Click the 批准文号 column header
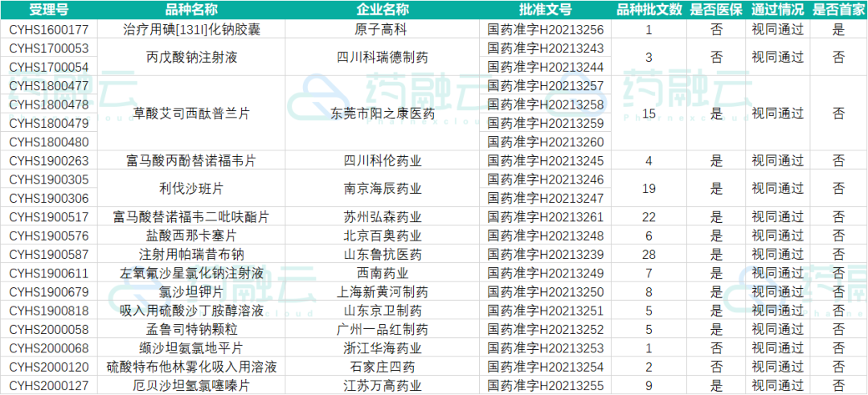The height and width of the screenshot is (395, 868). click(x=545, y=10)
